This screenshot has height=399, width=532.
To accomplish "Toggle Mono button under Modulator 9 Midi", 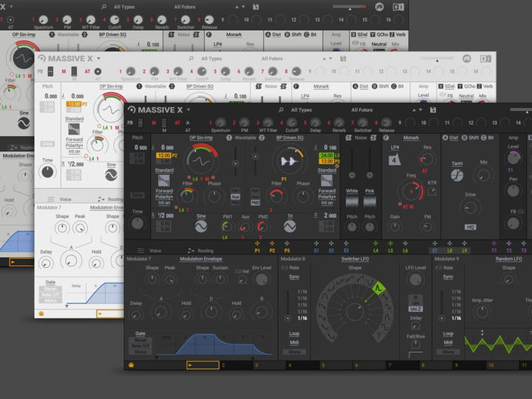I will 448,352.
